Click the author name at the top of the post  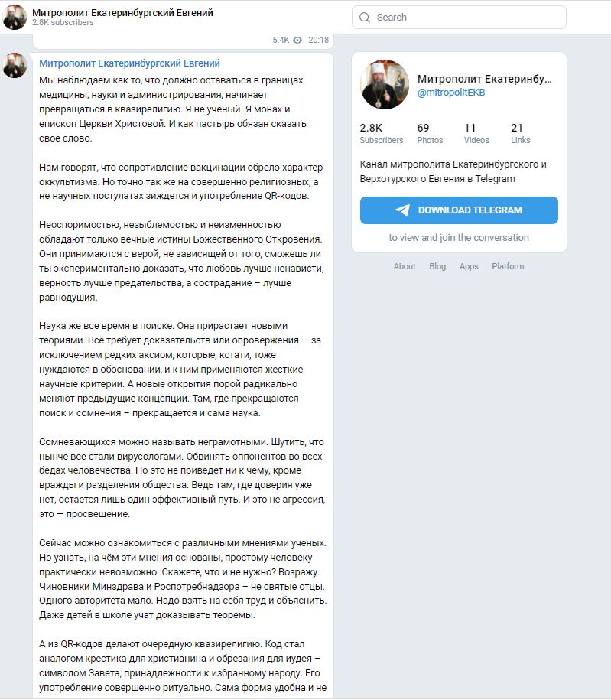pyautogui.click(x=129, y=63)
